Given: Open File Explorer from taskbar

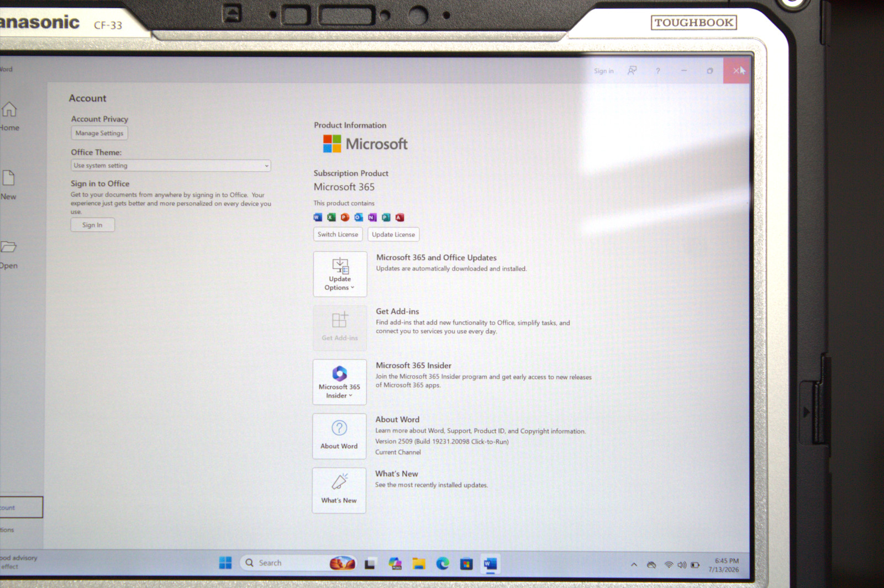Looking at the screenshot, I should pyautogui.click(x=419, y=564).
